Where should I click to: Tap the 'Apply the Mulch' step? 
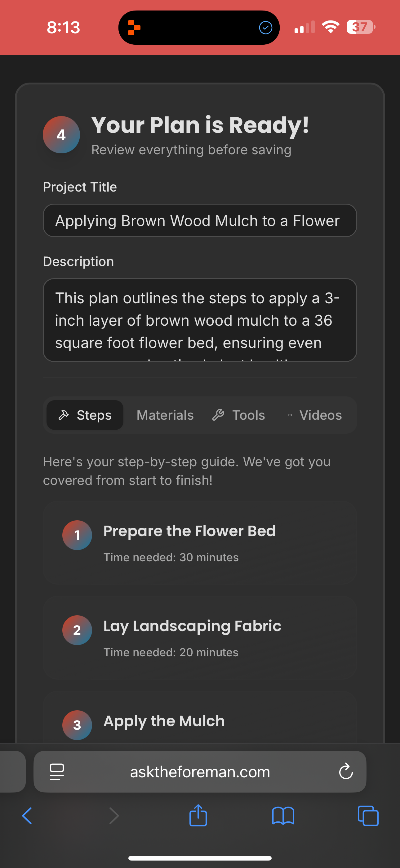pyautogui.click(x=200, y=721)
